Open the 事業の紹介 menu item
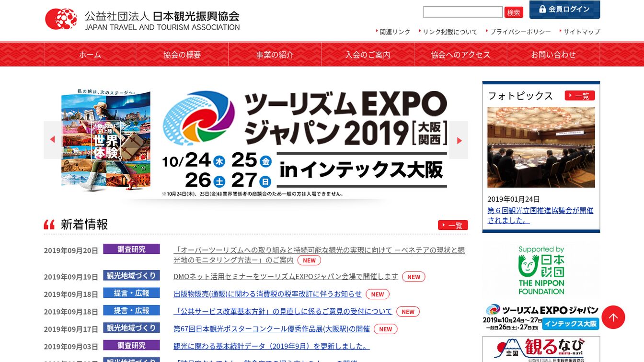This screenshot has width=644, height=362. pyautogui.click(x=275, y=55)
